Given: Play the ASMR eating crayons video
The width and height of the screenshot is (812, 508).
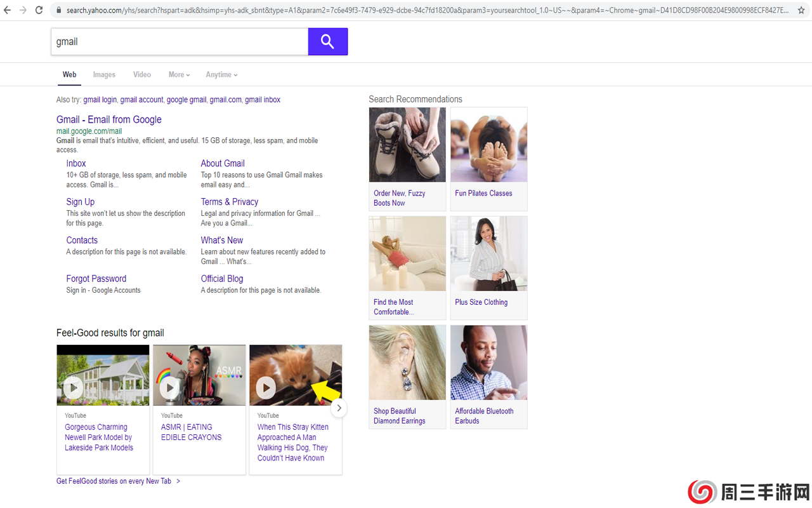Looking at the screenshot, I should 169,387.
